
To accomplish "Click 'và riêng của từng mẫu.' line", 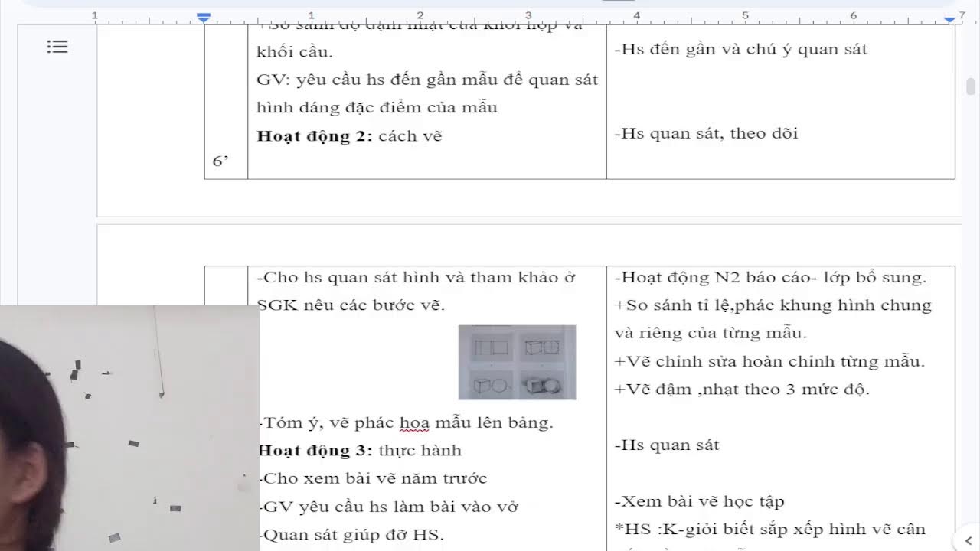I will [710, 334].
